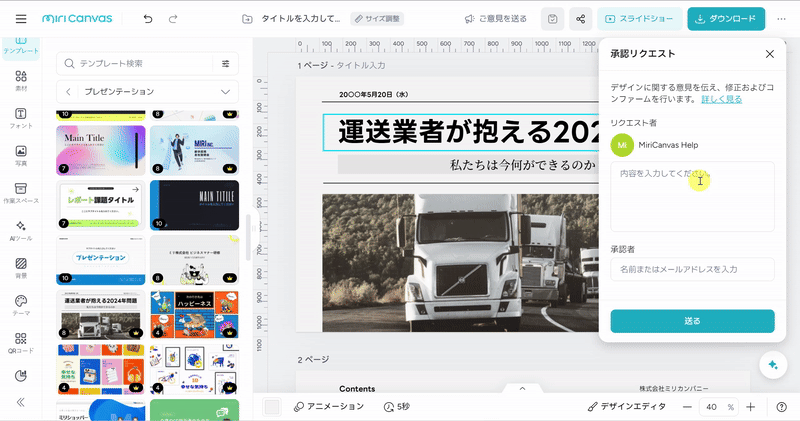
Task: Select the truck photo on canvas
Action: click(x=461, y=263)
